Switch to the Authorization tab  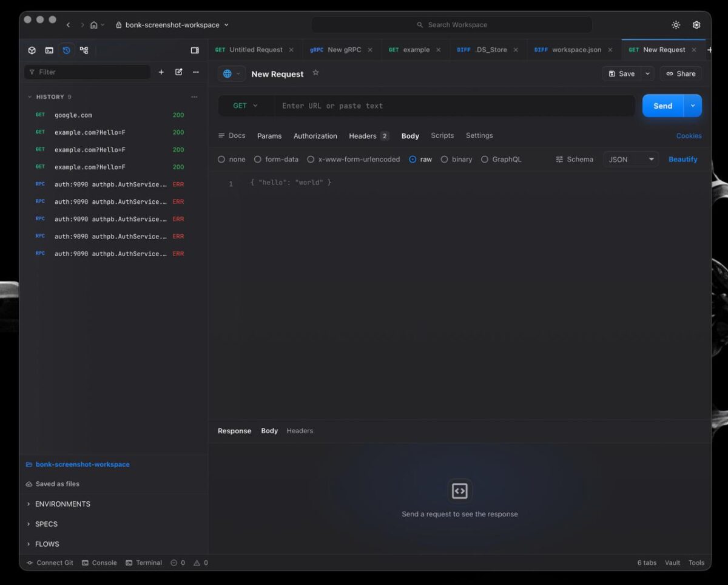coord(315,136)
